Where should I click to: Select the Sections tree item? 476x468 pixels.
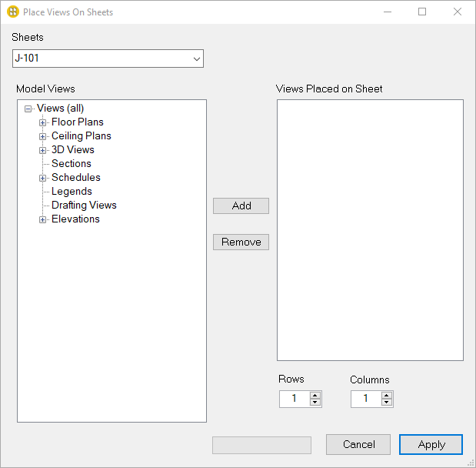pyautogui.click(x=71, y=164)
